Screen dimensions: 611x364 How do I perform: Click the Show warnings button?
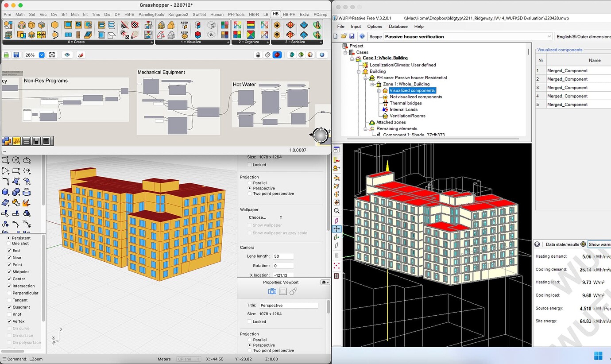(x=599, y=244)
